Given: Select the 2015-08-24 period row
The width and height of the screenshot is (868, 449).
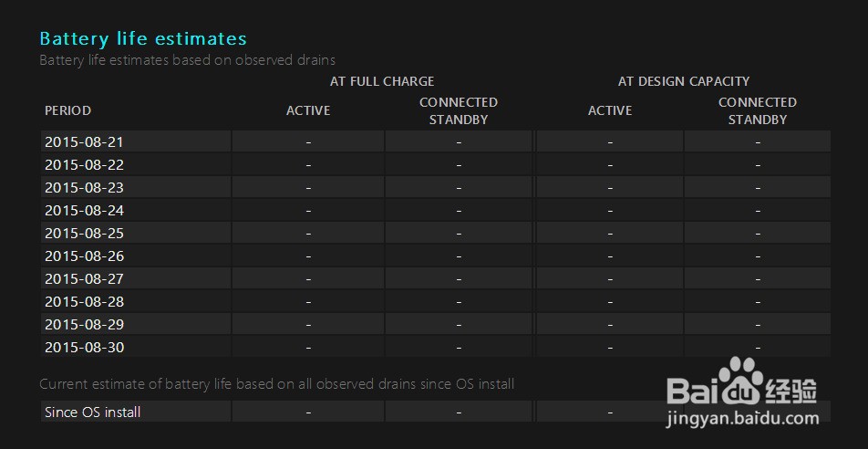Looking at the screenshot, I should click(x=436, y=210).
